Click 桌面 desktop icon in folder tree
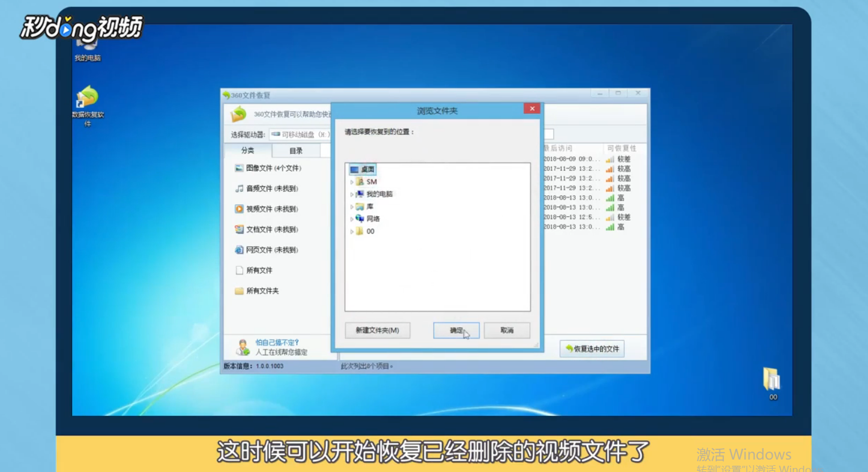The width and height of the screenshot is (868, 472). pos(355,169)
